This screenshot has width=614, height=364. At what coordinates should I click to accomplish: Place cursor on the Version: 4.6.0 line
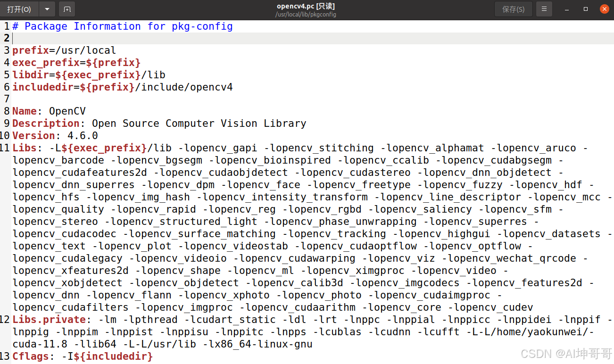click(57, 135)
